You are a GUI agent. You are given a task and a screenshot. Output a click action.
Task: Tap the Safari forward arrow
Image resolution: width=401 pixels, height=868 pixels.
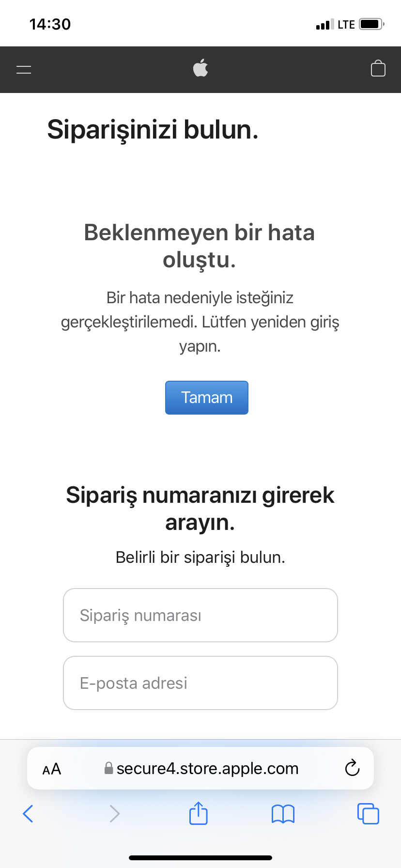click(114, 814)
